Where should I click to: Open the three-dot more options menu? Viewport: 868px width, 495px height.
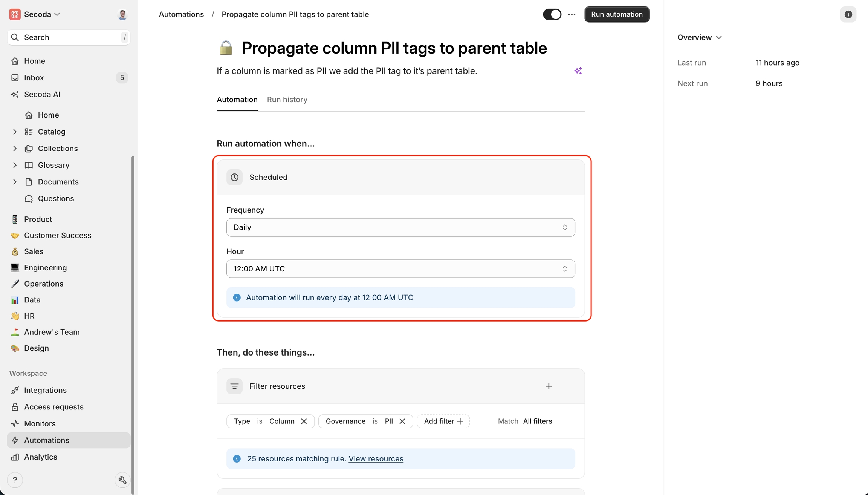point(572,14)
